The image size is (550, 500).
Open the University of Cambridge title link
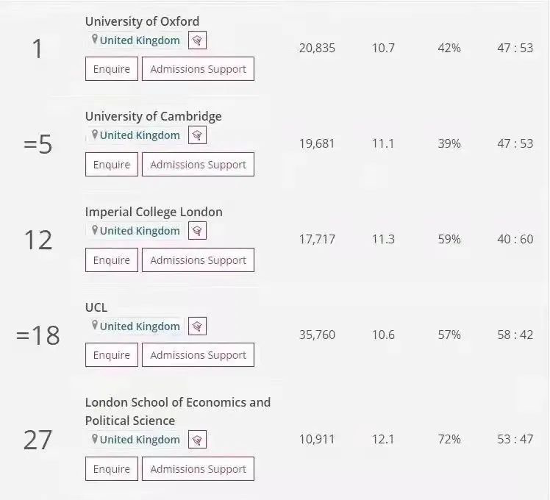coord(153,116)
